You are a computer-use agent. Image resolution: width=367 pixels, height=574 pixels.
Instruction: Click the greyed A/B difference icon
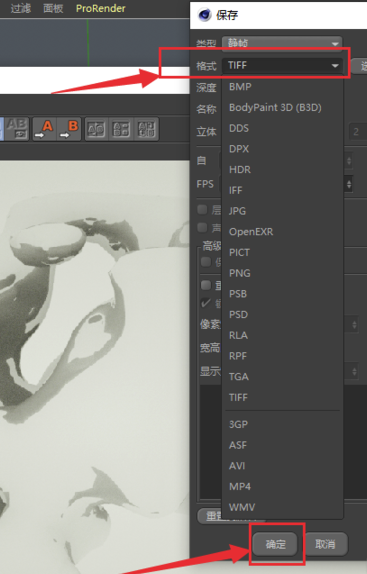(x=121, y=129)
